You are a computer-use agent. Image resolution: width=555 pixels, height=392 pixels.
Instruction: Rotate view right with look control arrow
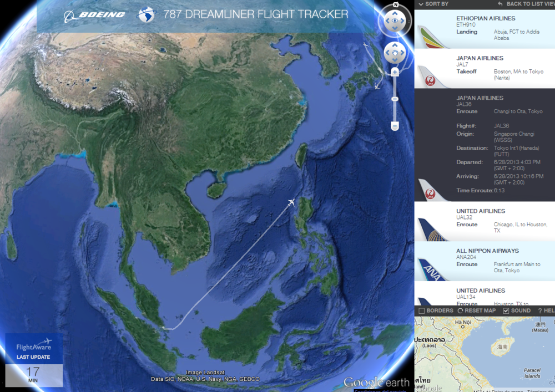click(x=402, y=21)
